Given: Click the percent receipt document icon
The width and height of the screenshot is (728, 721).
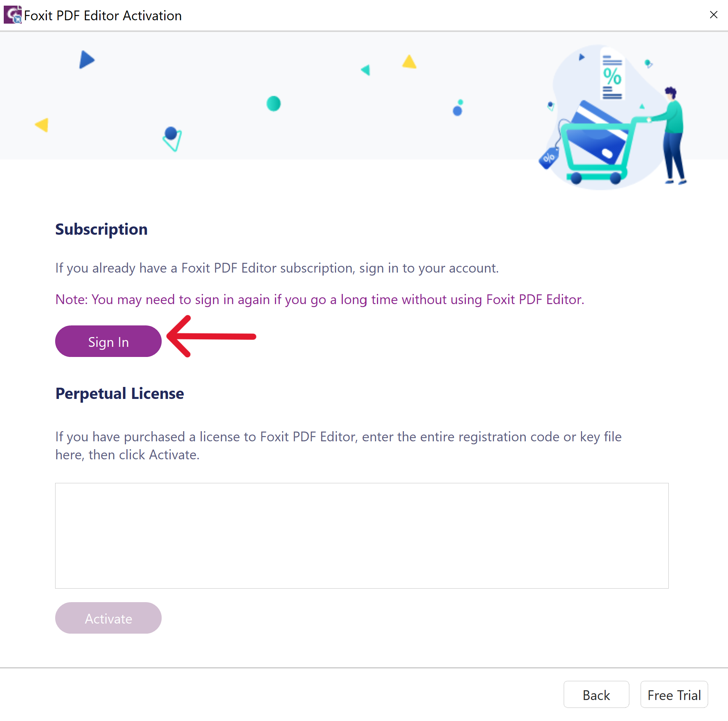Looking at the screenshot, I should coord(612,75).
